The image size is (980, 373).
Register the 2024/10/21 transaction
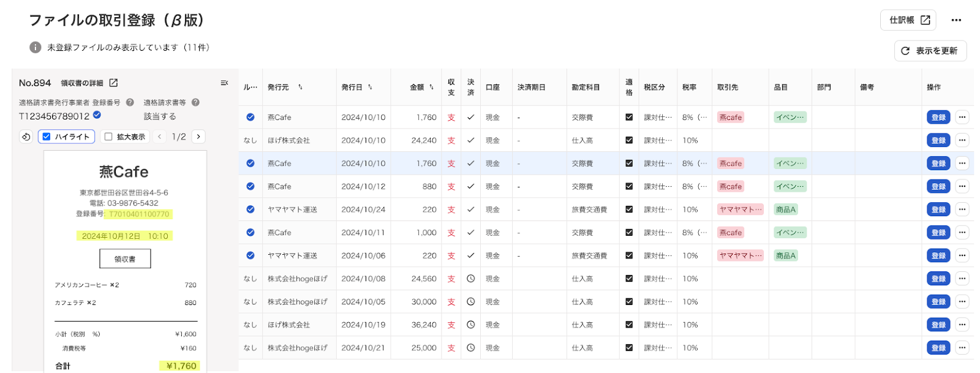coord(938,348)
